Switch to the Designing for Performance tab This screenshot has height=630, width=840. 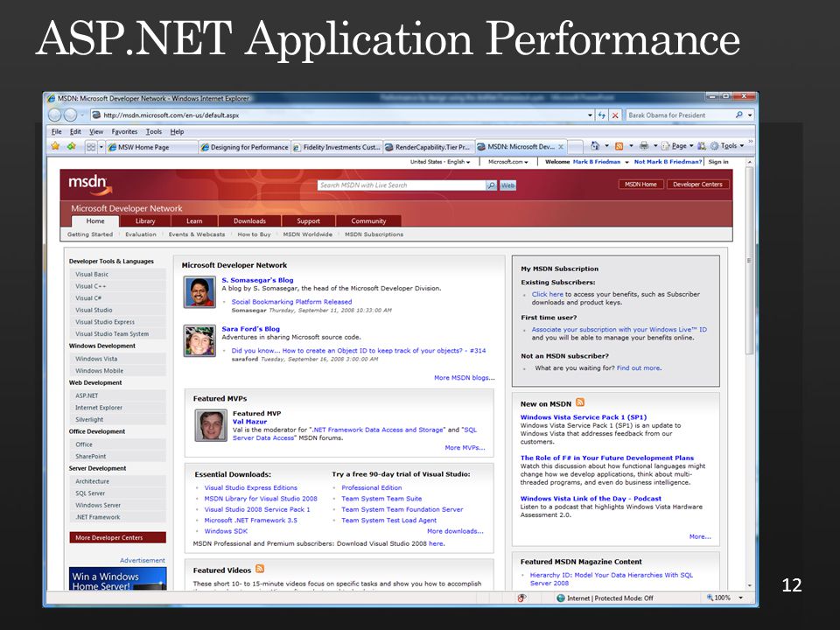coord(244,147)
